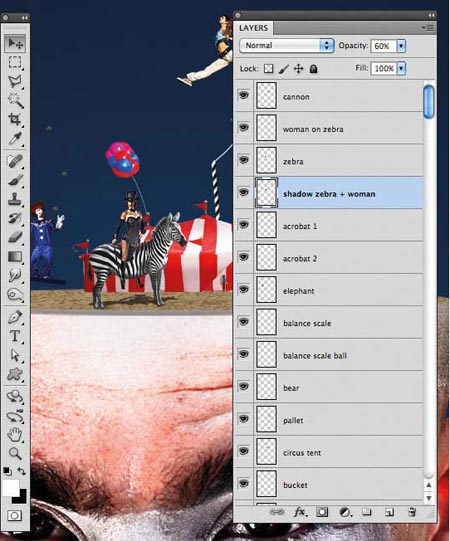
Task: Select the Sponge tool
Action: (x=15, y=294)
